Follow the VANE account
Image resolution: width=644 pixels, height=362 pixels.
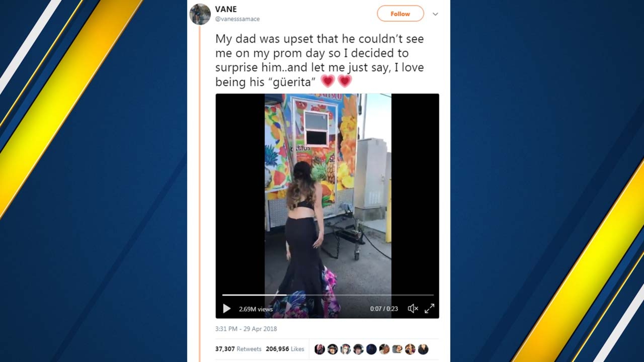click(400, 14)
